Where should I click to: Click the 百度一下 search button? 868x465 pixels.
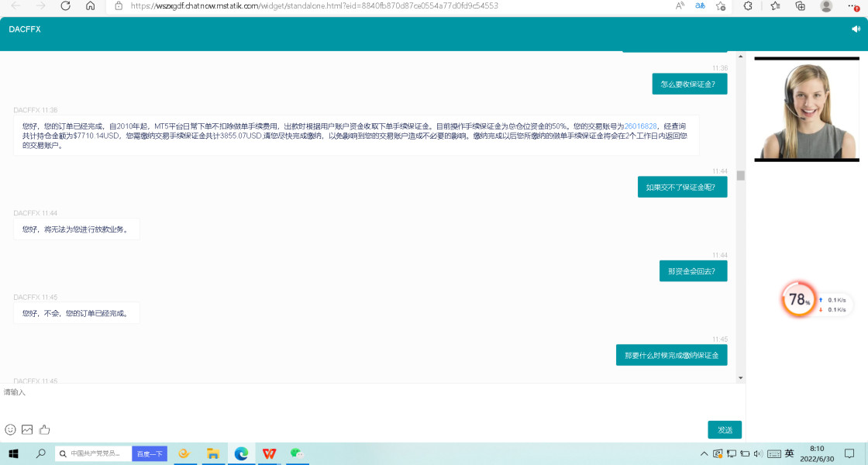150,454
